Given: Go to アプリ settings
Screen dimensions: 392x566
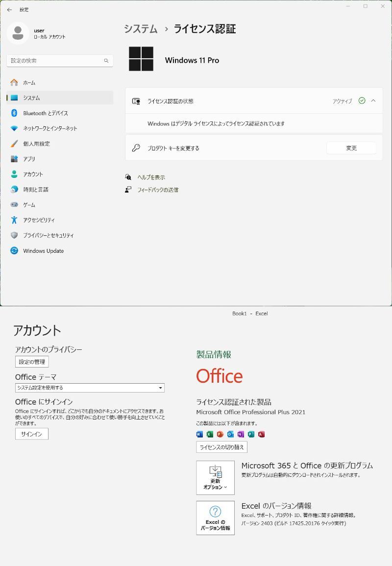Looking at the screenshot, I should click(60, 159).
